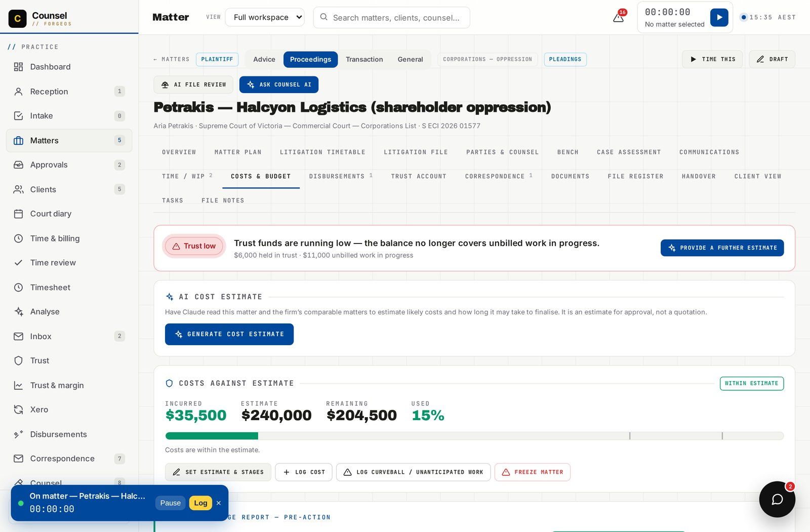
Task: Switch to the Litigation Timetable tab
Action: pos(322,152)
